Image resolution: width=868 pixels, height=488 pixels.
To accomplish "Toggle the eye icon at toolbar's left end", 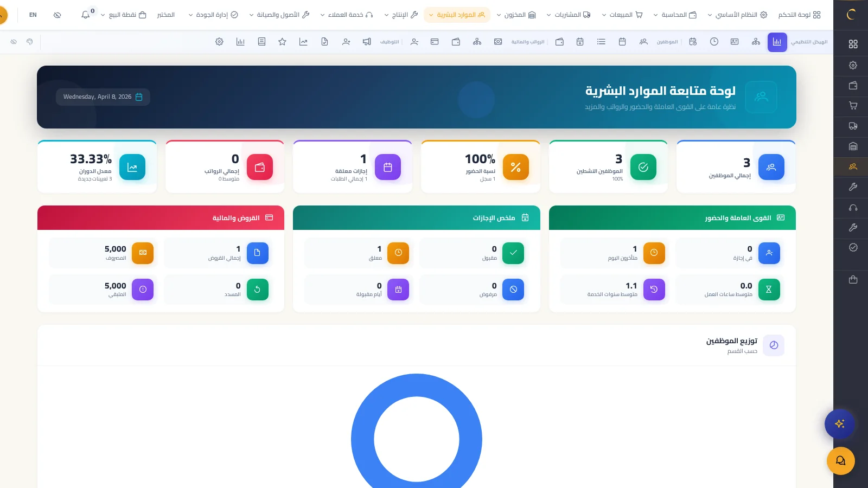I will coord(14,42).
